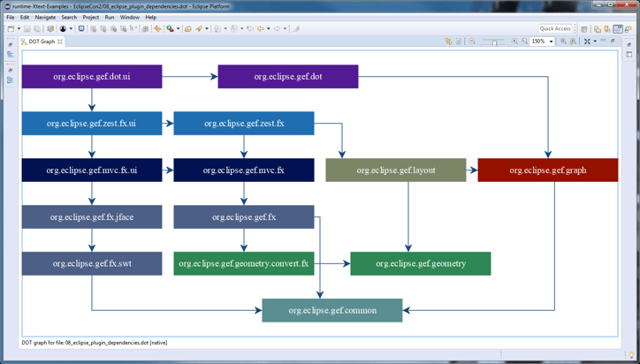Screen dimensions: 640x364
Task: Click the orange toggle icon before Run
Action: (157, 28)
